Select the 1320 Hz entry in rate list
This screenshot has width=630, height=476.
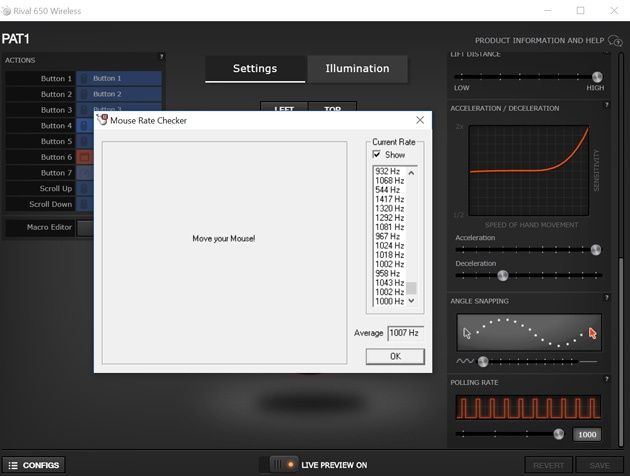click(x=390, y=208)
